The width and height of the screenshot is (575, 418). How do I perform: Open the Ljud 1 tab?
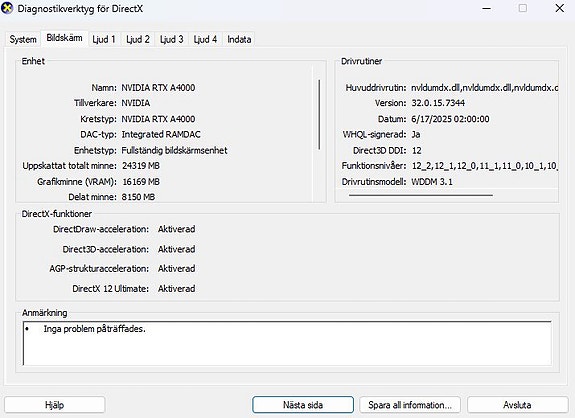104,39
